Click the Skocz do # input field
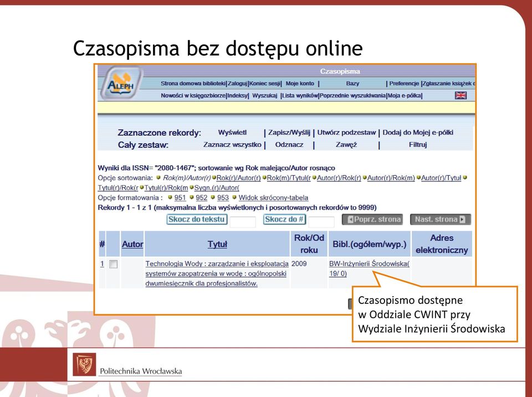532x397 pixels. [x=321, y=222]
